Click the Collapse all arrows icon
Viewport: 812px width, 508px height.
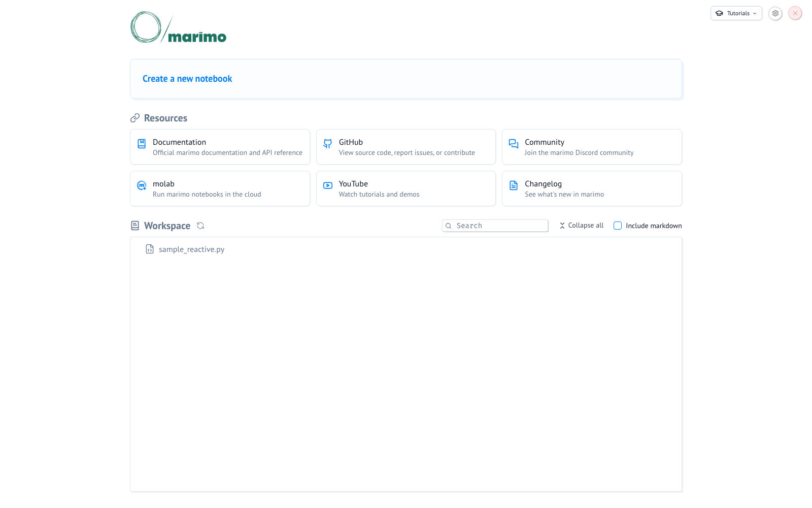click(x=562, y=226)
